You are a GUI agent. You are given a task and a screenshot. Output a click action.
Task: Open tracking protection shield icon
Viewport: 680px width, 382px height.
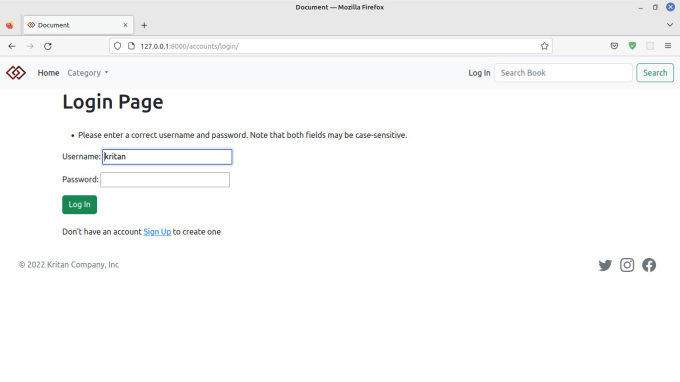pos(118,46)
